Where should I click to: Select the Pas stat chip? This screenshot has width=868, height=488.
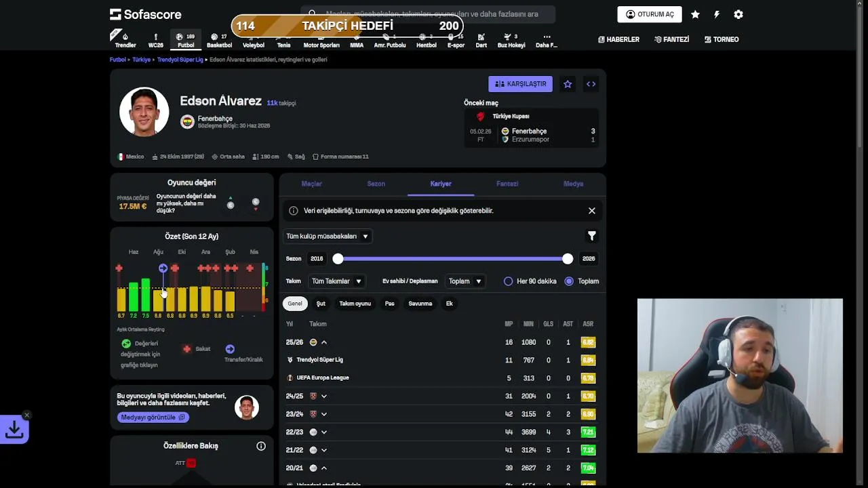coord(389,304)
